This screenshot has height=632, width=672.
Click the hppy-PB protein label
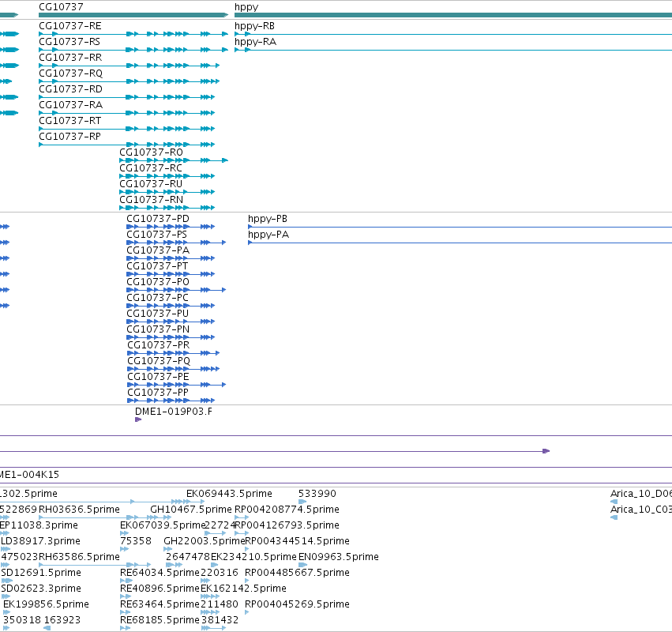click(x=268, y=219)
